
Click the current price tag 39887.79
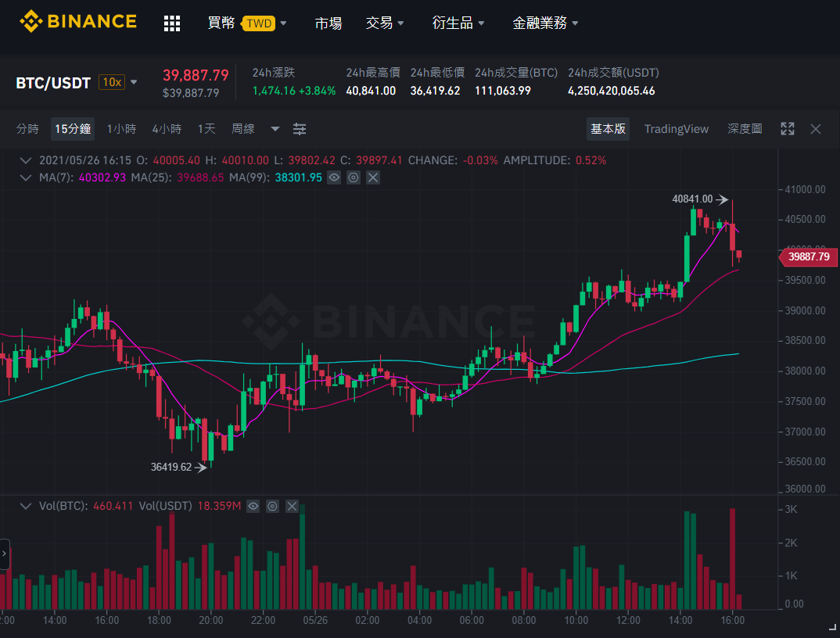point(809,256)
